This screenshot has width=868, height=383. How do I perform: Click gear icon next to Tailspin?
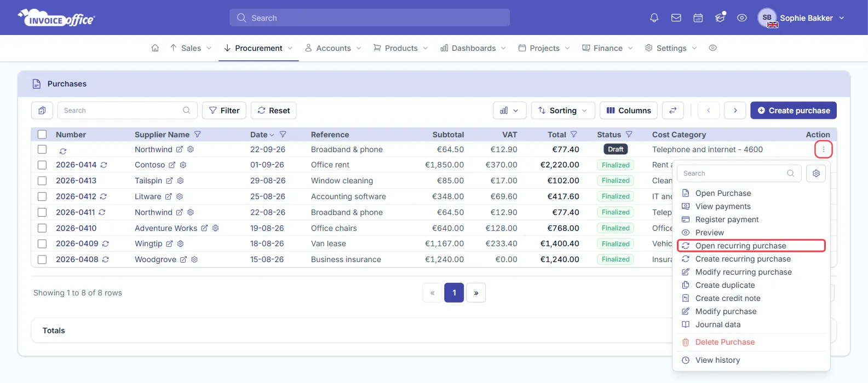click(180, 181)
